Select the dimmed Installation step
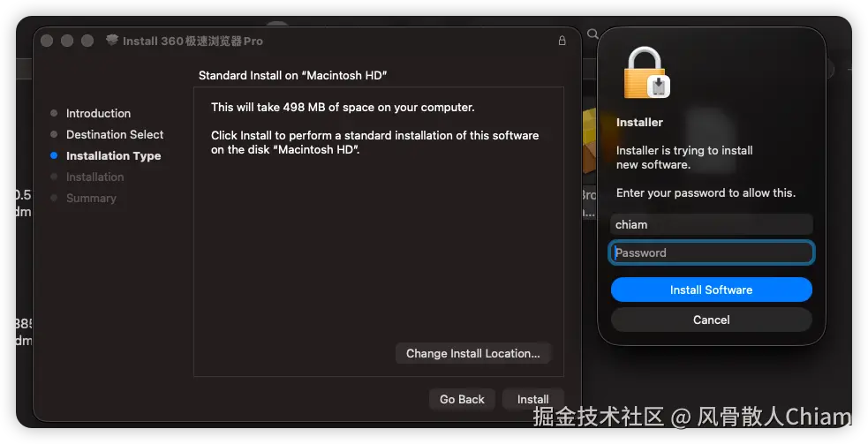This screenshot has width=868, height=444. pos(94,177)
